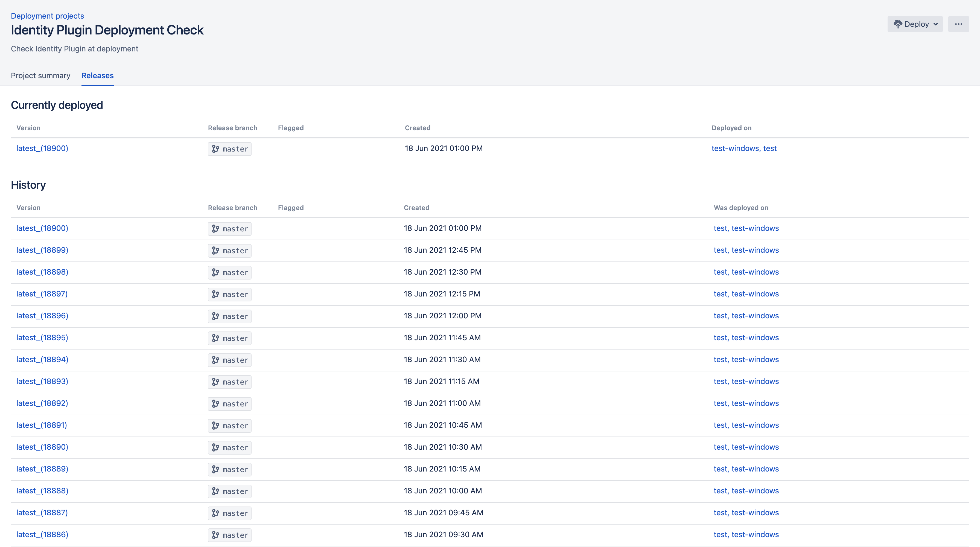Click the 'Check Identity Plugin at deployment' description
The height and width of the screenshot is (547, 980).
point(75,49)
